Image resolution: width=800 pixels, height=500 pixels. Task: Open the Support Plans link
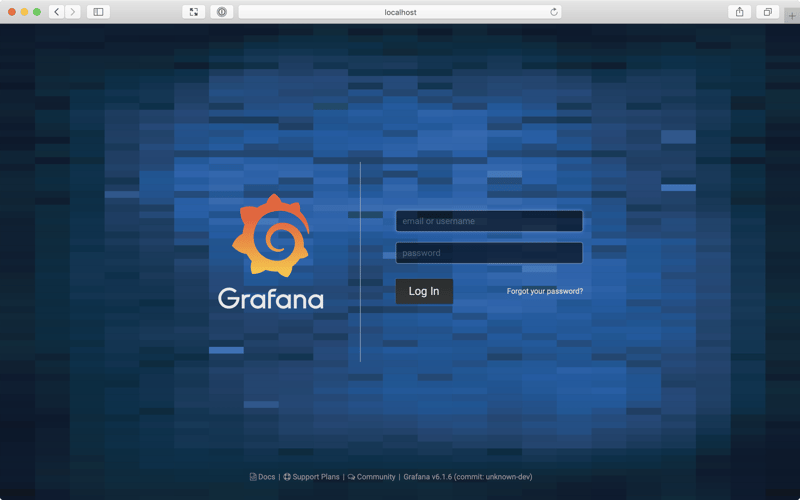point(312,477)
